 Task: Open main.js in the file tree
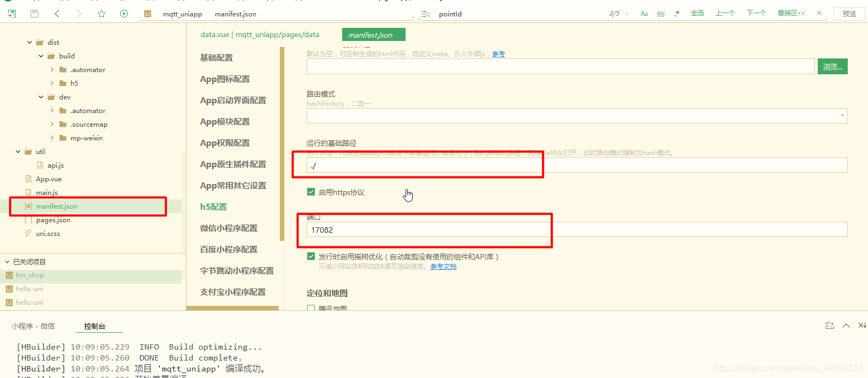coord(47,192)
